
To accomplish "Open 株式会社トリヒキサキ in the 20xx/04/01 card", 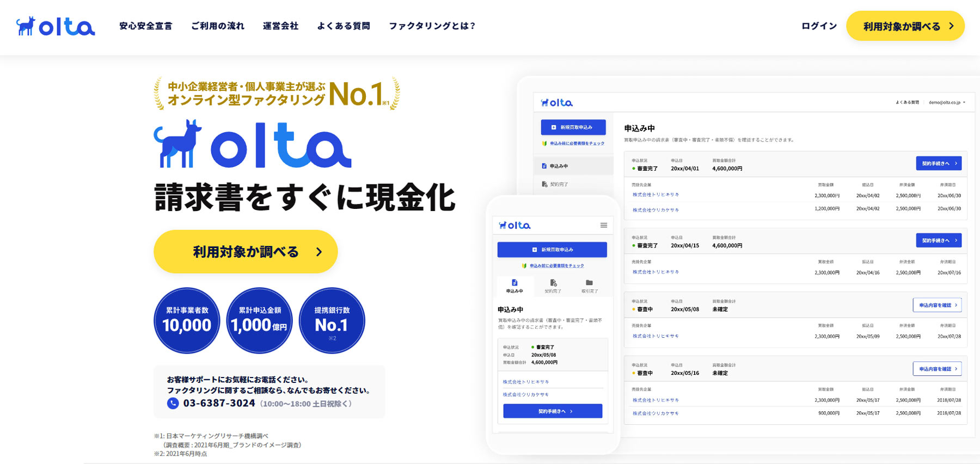I will point(656,195).
